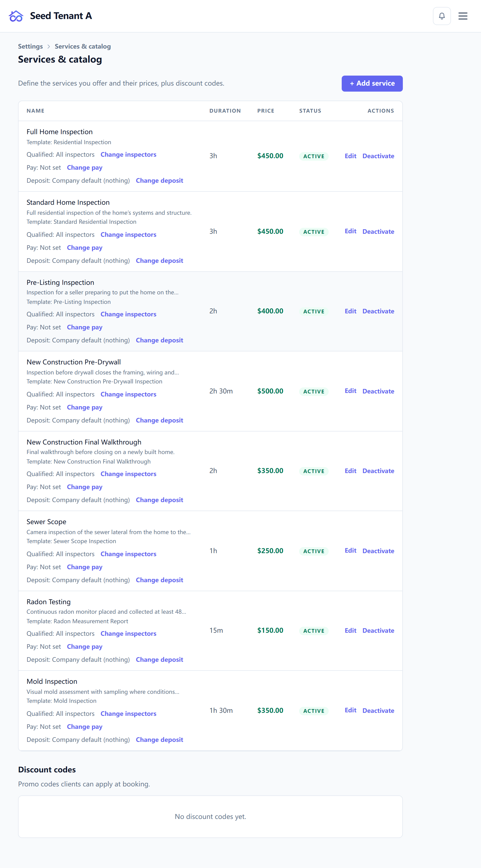Click the 15m duration value

tap(216, 630)
